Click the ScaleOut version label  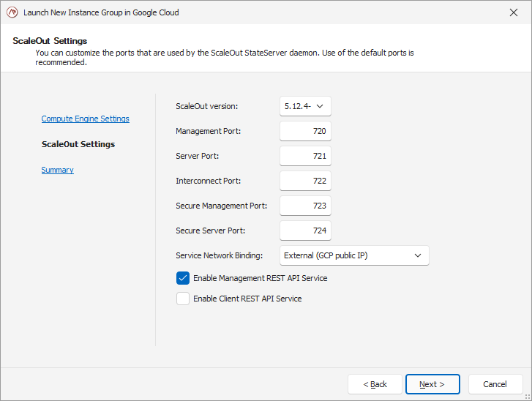(206, 106)
